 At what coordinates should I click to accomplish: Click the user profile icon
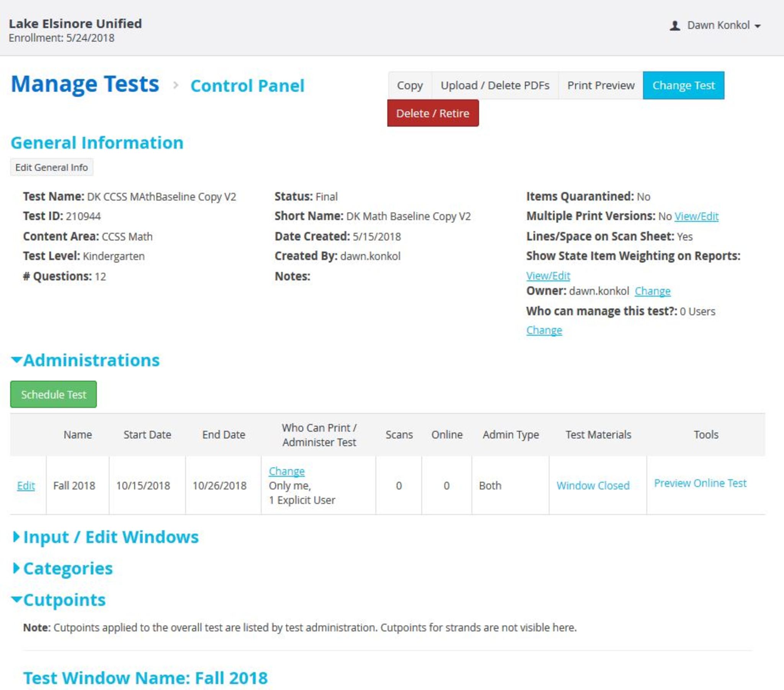pos(675,26)
